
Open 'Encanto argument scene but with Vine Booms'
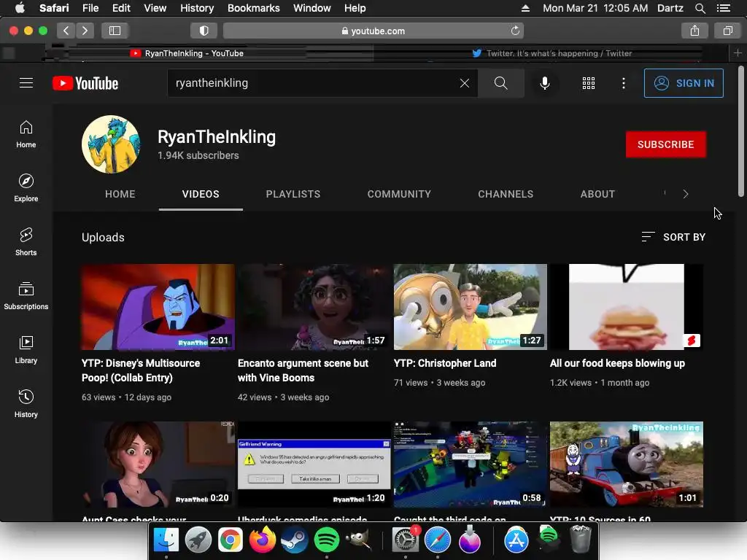point(303,370)
